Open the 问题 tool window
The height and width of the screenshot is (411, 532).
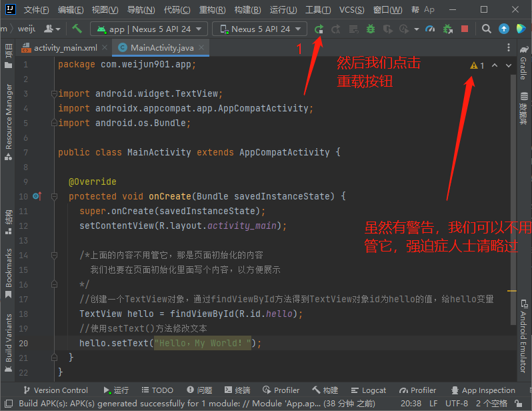tap(199, 390)
